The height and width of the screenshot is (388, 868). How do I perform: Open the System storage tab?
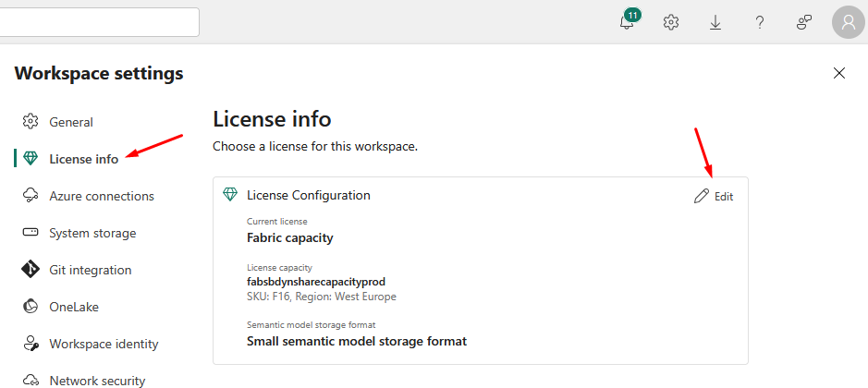pos(92,233)
